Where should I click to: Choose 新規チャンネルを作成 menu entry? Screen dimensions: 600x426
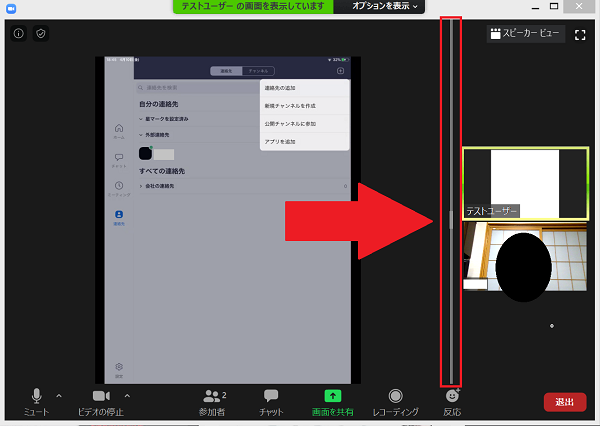click(305, 106)
